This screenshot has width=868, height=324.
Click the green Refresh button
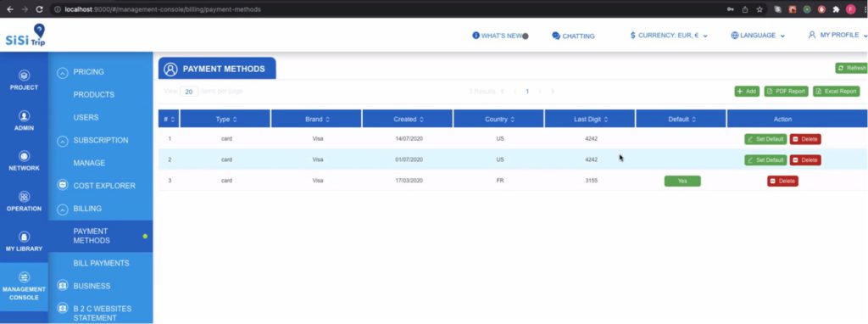851,68
